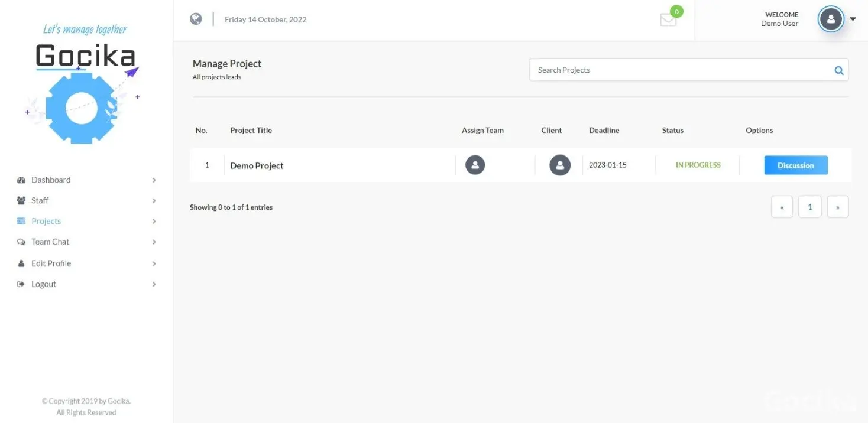Expand the Projects menu chevron

[154, 222]
